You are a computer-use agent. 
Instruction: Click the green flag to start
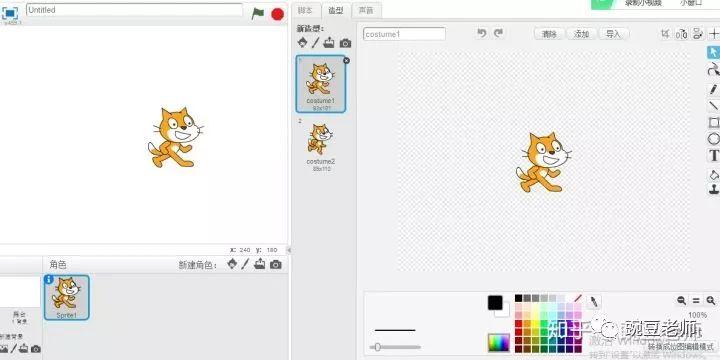pos(258,14)
